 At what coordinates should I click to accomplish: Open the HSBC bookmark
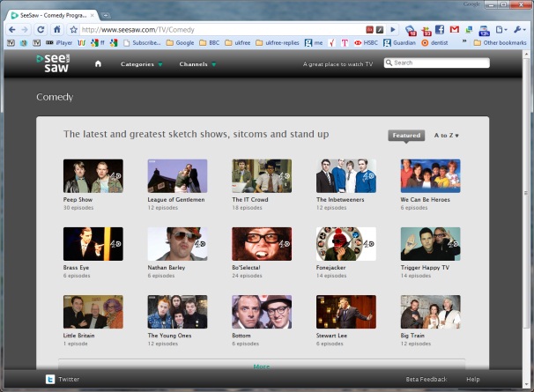pyautogui.click(x=366, y=43)
